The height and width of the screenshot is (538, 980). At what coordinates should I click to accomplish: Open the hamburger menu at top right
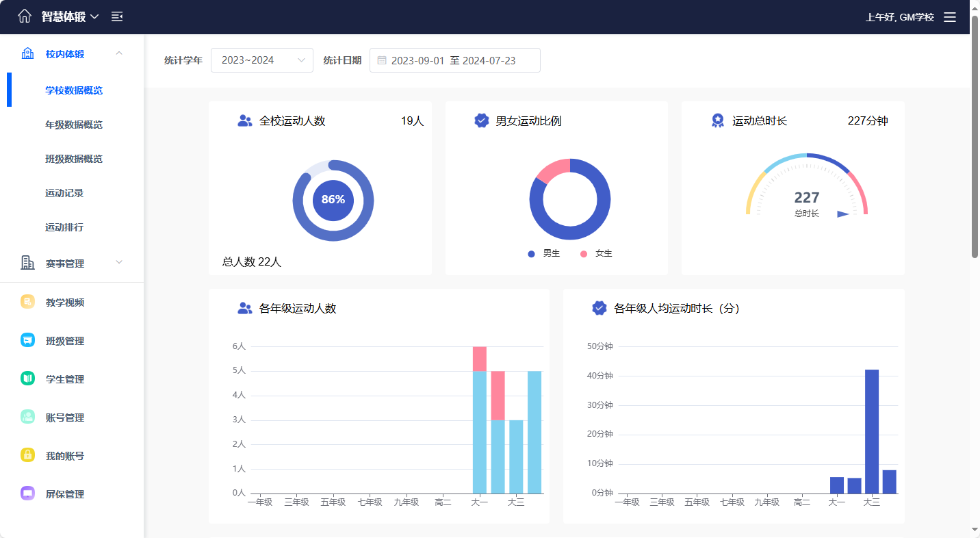pos(950,17)
